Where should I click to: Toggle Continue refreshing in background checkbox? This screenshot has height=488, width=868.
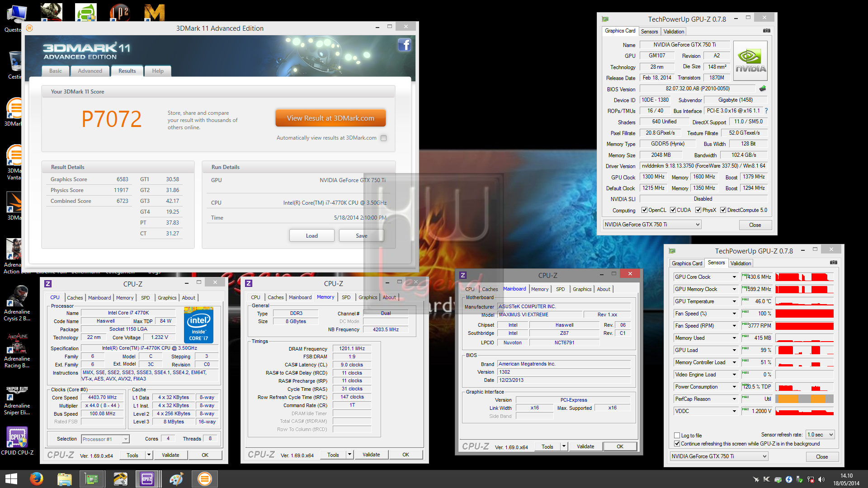(x=677, y=444)
